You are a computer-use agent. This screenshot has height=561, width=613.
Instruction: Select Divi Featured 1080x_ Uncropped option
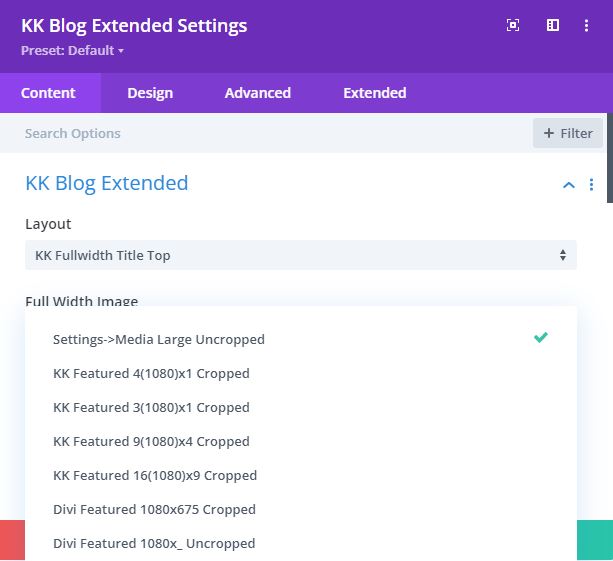[301, 543]
